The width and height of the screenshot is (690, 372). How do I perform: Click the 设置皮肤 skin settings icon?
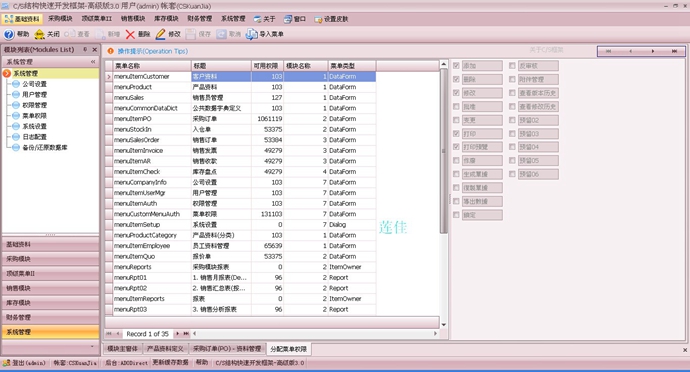coord(318,19)
